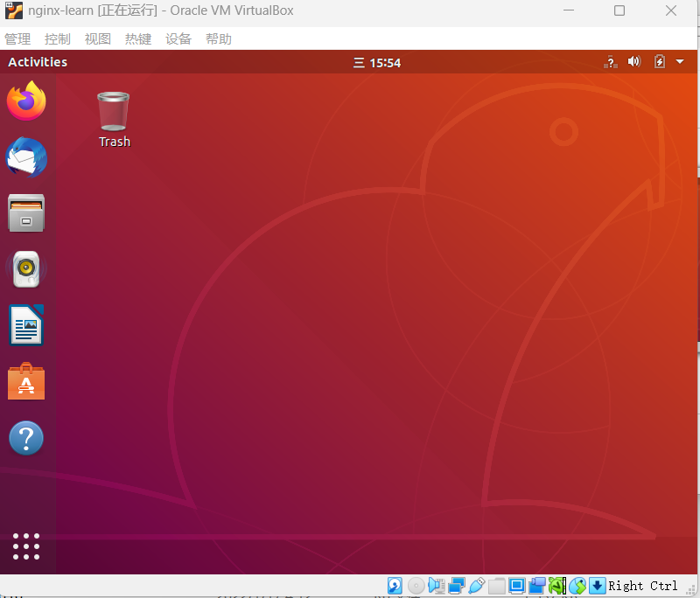Image resolution: width=700 pixels, height=598 pixels.
Task: Click the shared folders status icon
Action: point(496,586)
